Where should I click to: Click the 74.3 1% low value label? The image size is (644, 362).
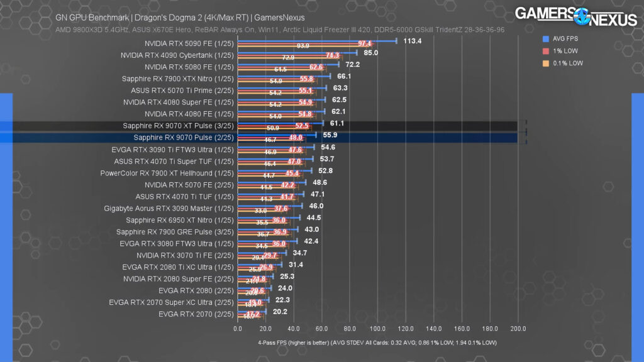[x=332, y=55]
